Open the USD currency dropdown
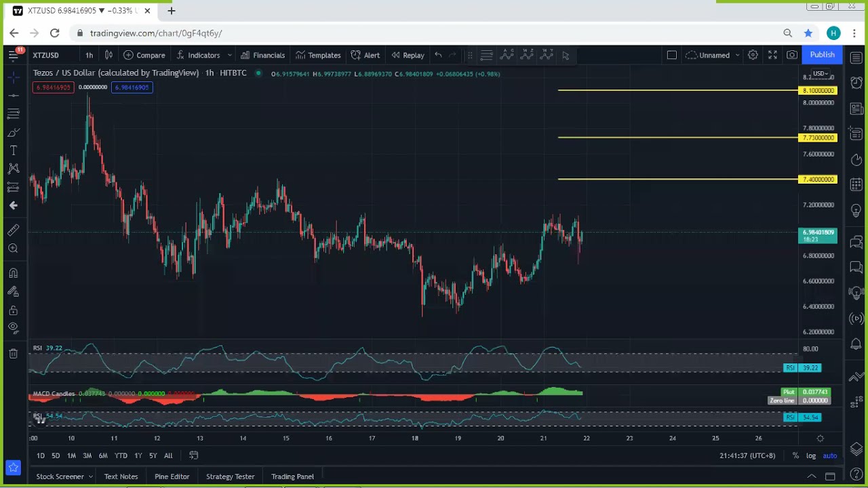Image resolution: width=868 pixels, height=488 pixels. click(821, 74)
